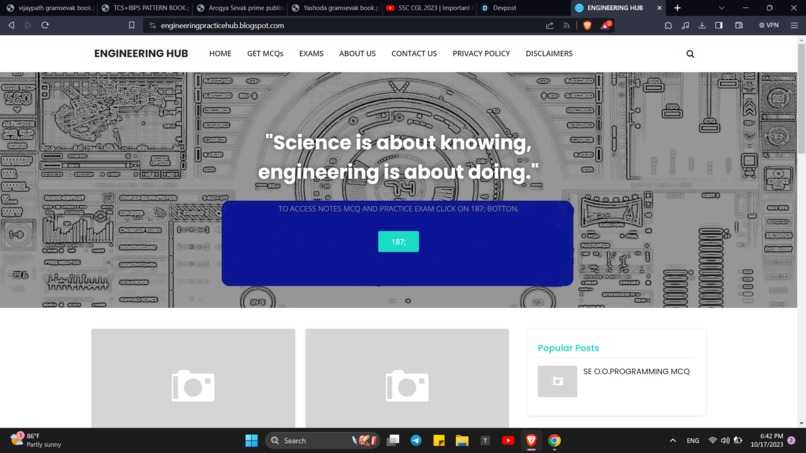Close the ENGINEERING HUB tab
Image resolution: width=806 pixels, height=453 pixels.
click(x=660, y=8)
